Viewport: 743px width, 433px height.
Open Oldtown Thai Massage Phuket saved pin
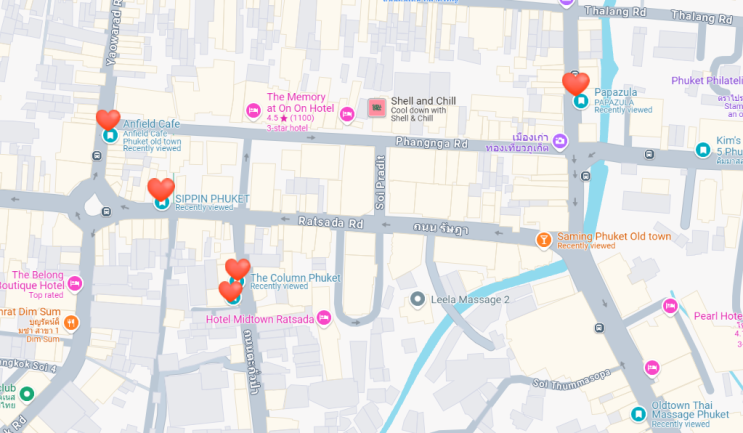[638, 414]
